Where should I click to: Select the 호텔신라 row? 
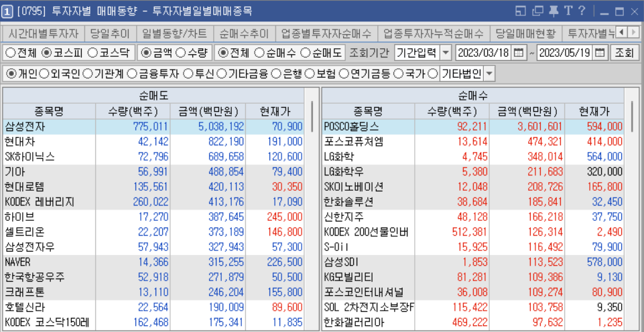(x=153, y=307)
